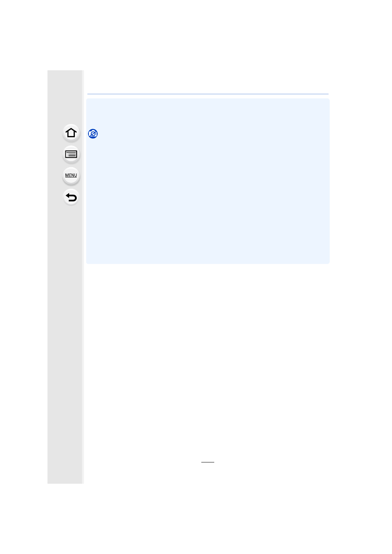
Task: Click the round button below the contents icon
Action: 71,176
